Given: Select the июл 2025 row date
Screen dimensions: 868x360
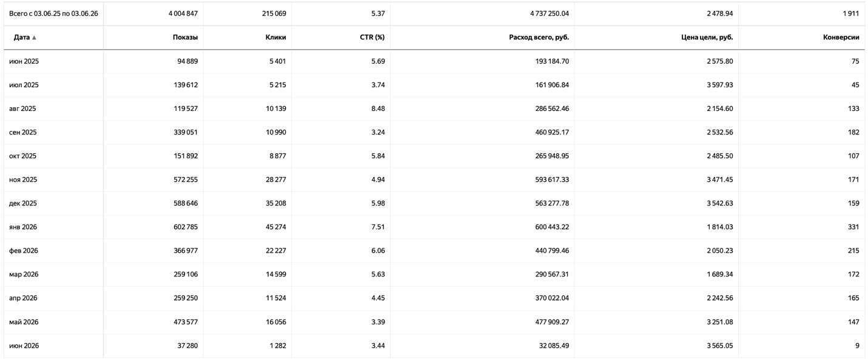Looking at the screenshot, I should pos(24,85).
